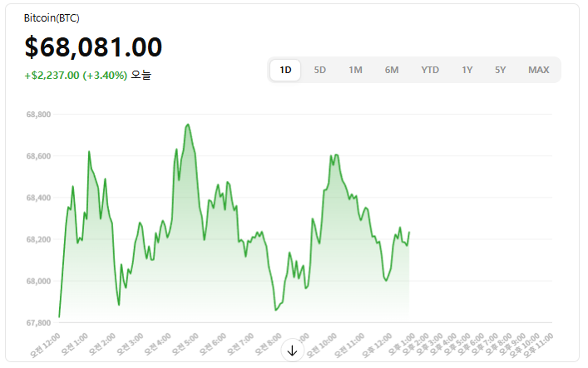Switch chart to 6M range
This screenshot has height=368, width=588.
[392, 70]
